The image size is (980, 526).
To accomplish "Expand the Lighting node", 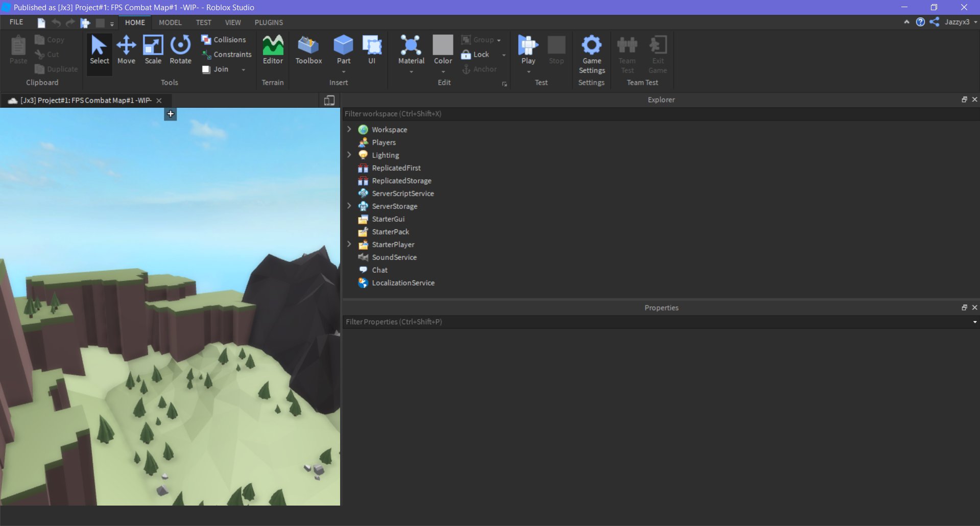I will click(349, 155).
